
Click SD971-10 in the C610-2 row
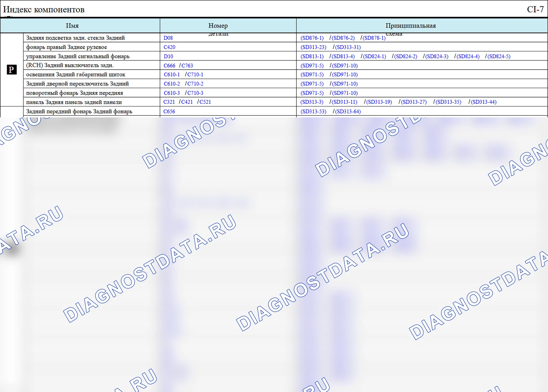point(345,84)
